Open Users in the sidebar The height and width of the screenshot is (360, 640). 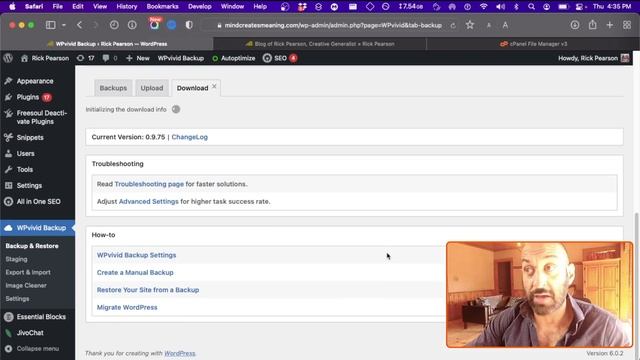[x=25, y=153]
